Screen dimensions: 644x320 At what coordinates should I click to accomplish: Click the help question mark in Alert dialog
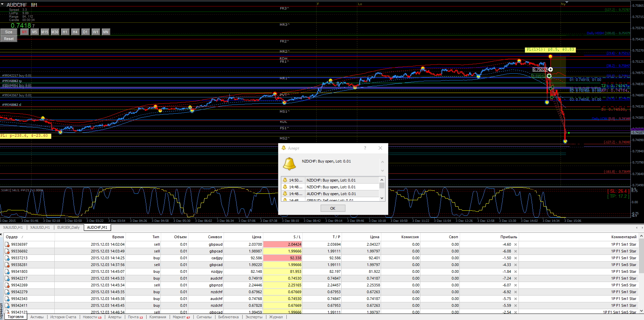pos(365,148)
